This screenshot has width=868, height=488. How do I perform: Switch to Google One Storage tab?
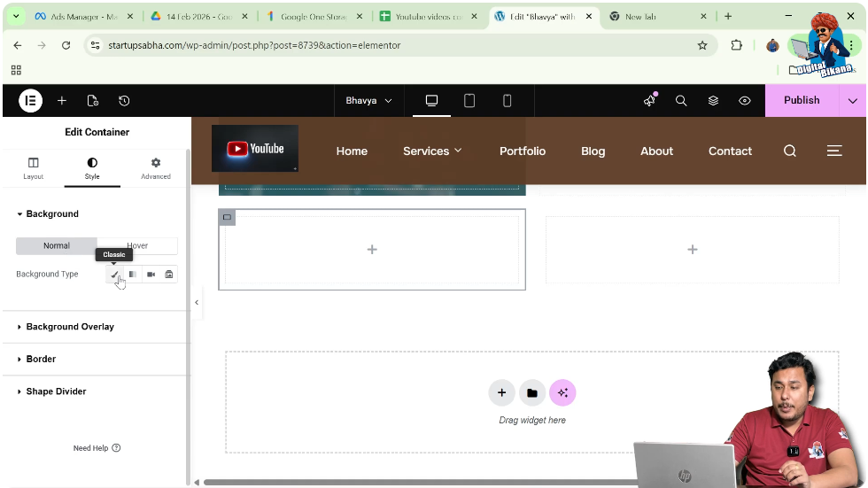[x=314, y=17]
